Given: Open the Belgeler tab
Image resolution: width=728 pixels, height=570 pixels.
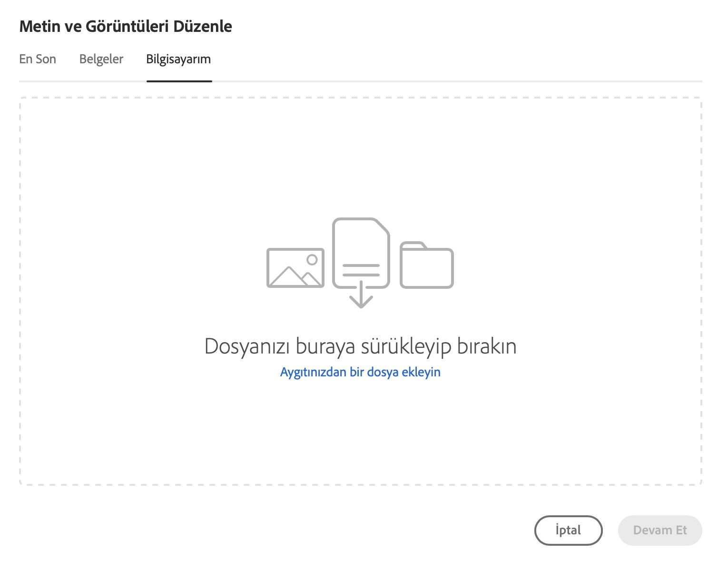Looking at the screenshot, I should (x=101, y=59).
